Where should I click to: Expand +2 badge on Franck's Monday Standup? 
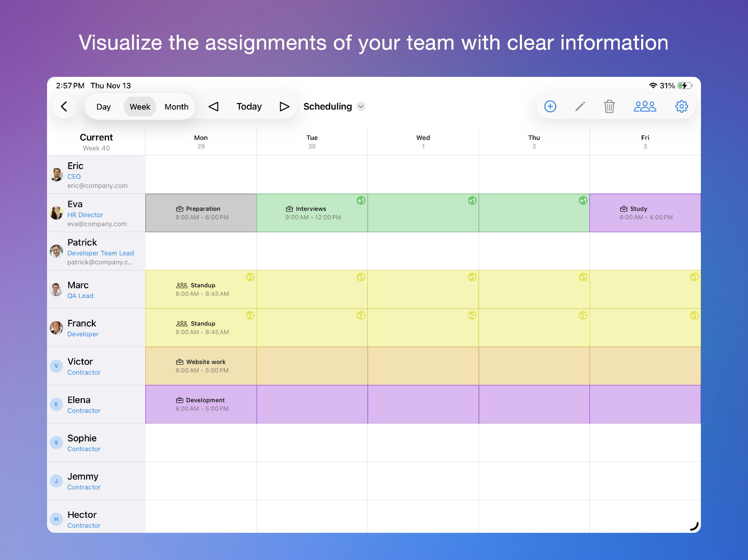250,316
